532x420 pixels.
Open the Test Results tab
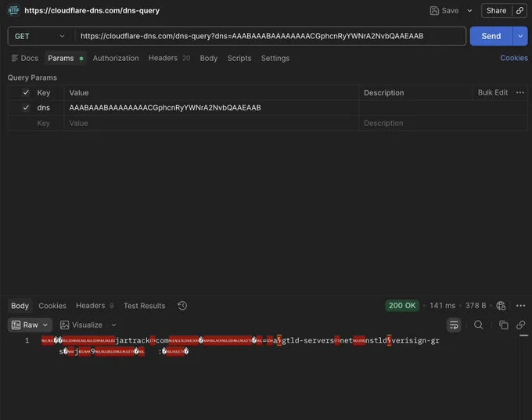pos(144,306)
